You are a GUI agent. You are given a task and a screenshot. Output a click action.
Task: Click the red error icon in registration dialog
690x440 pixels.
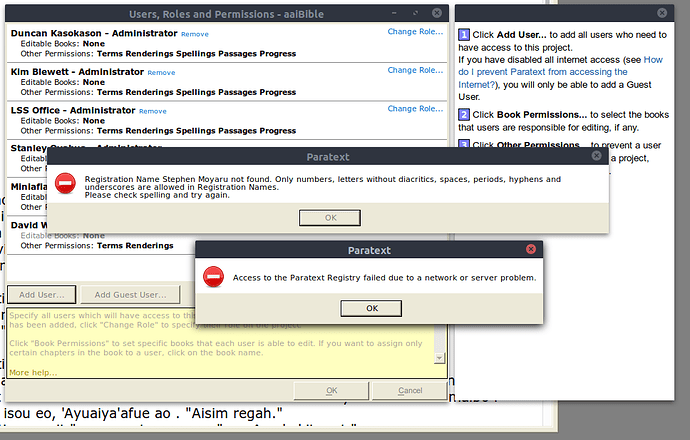pyautogui.click(x=65, y=183)
